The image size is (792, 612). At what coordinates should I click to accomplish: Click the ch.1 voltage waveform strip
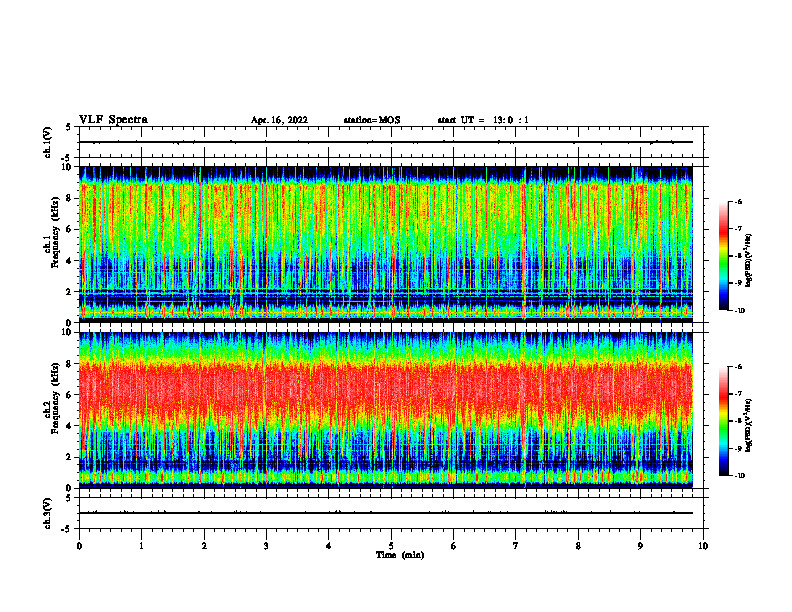pyautogui.click(x=391, y=142)
